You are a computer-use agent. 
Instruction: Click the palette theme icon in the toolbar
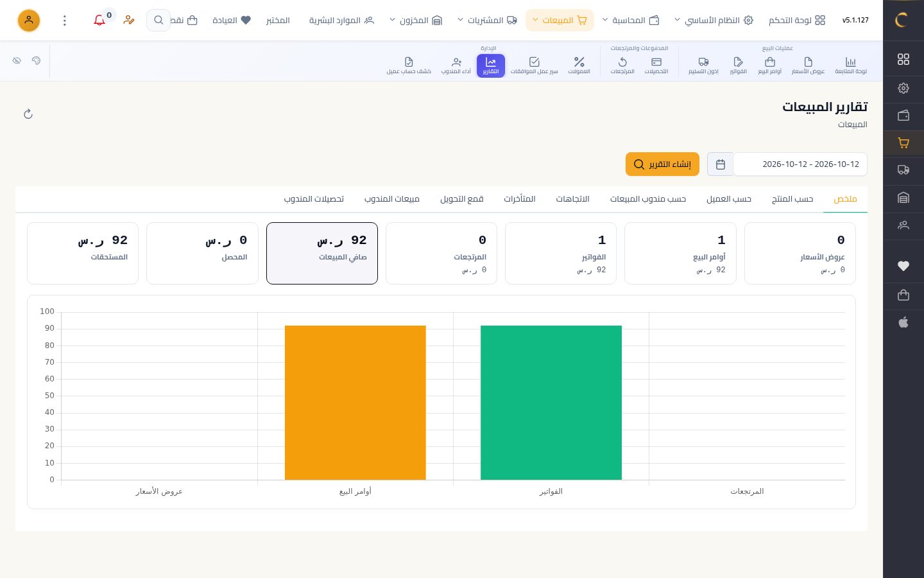click(x=36, y=60)
